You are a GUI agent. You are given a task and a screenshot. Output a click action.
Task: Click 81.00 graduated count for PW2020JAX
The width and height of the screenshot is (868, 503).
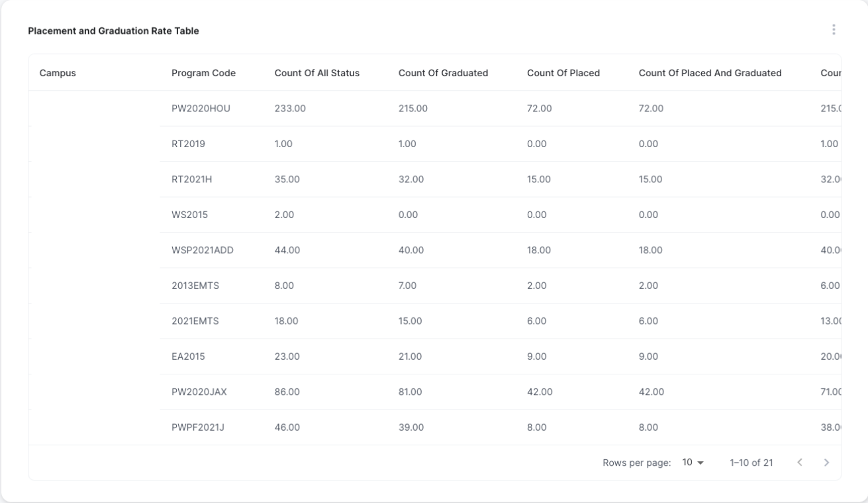(410, 392)
